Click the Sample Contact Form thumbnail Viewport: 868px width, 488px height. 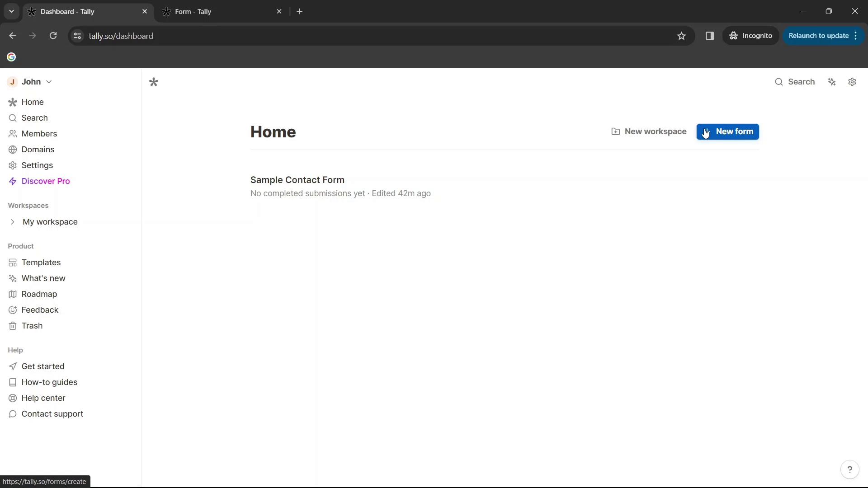point(297,179)
